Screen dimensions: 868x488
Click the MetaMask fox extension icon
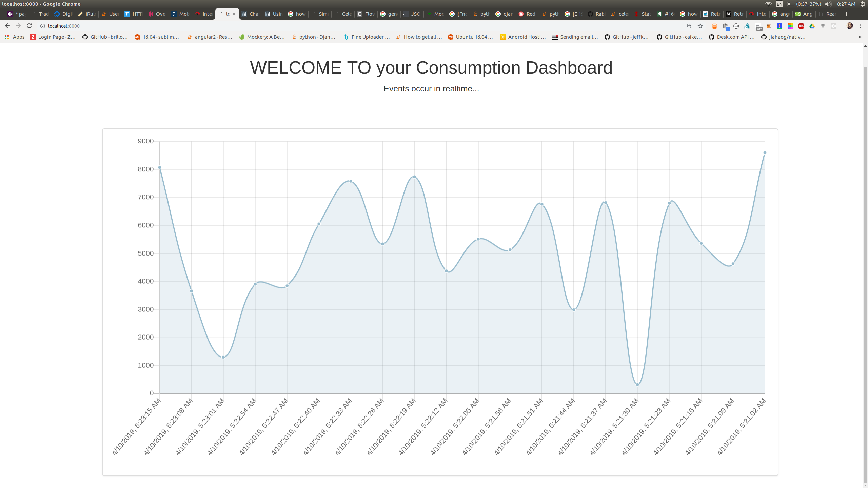click(769, 26)
